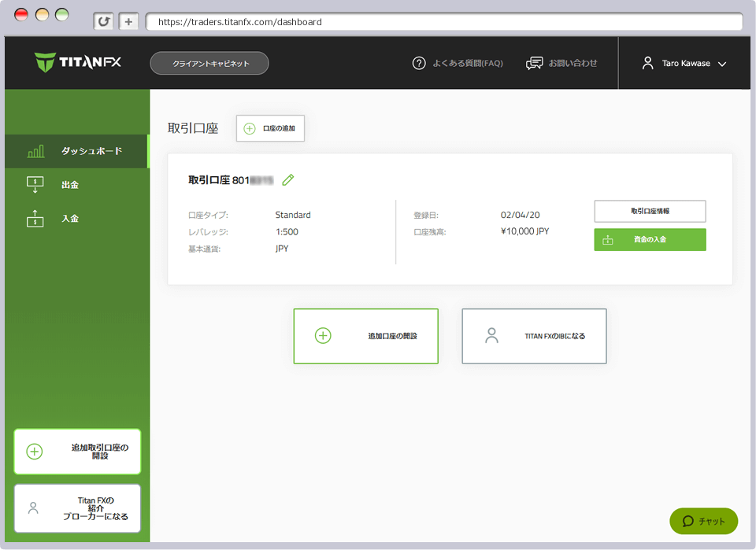Select the TITAN FXのIBになる card

[x=534, y=336]
